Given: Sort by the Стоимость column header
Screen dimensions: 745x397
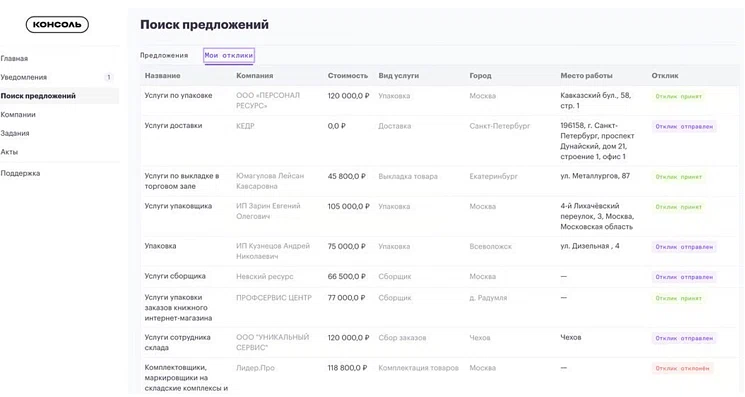Looking at the screenshot, I should click(x=348, y=76).
